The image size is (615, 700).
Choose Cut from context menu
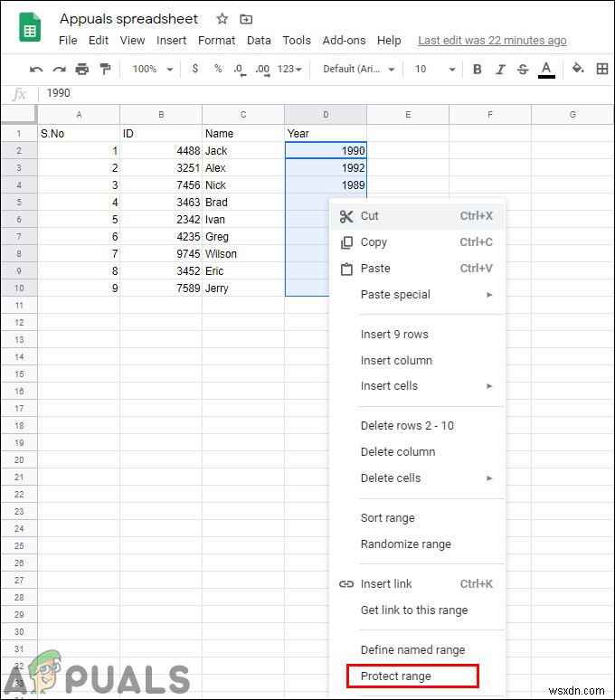coord(417,216)
